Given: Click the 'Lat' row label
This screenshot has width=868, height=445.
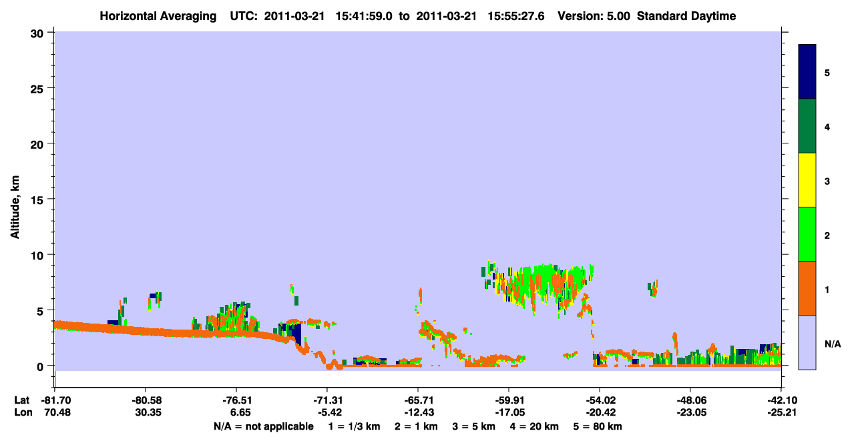Looking at the screenshot, I should coord(22,400).
